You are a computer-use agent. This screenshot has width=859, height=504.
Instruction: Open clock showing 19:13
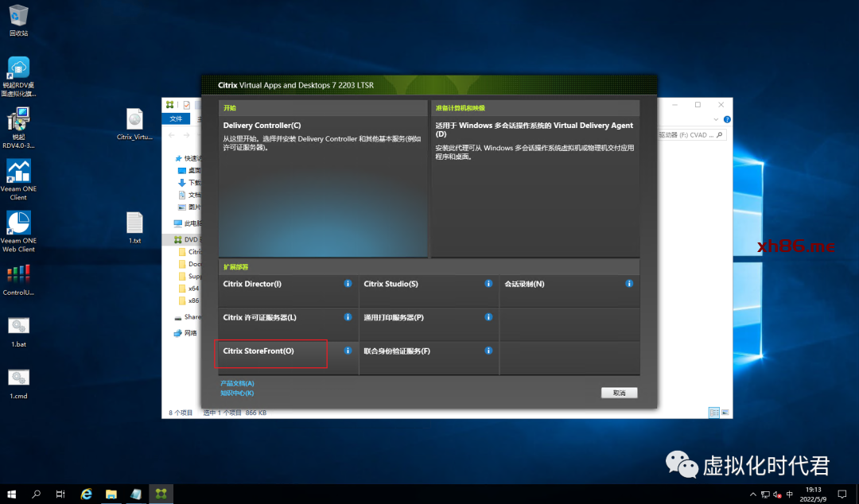[814, 494]
